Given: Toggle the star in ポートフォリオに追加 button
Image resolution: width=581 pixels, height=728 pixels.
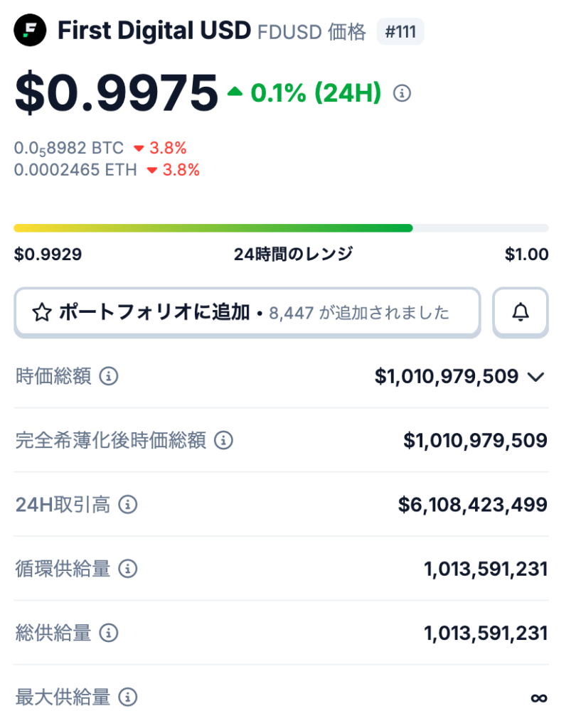Looking at the screenshot, I should tap(42, 312).
